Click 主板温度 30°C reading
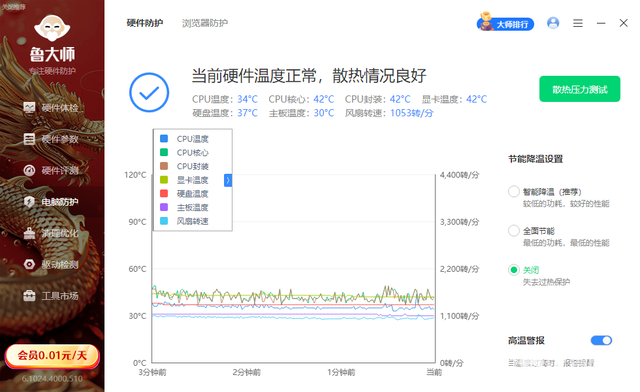Image resolution: width=640 pixels, height=392 pixels. pos(301,113)
